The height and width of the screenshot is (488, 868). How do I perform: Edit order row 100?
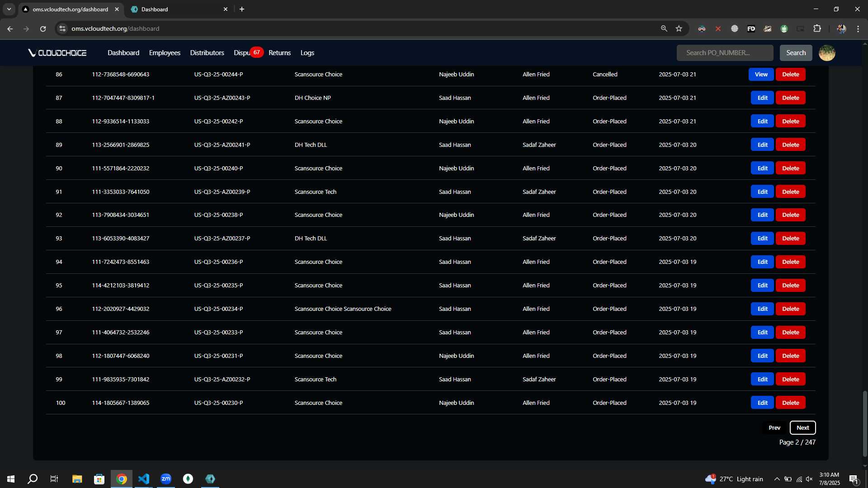tap(762, 403)
